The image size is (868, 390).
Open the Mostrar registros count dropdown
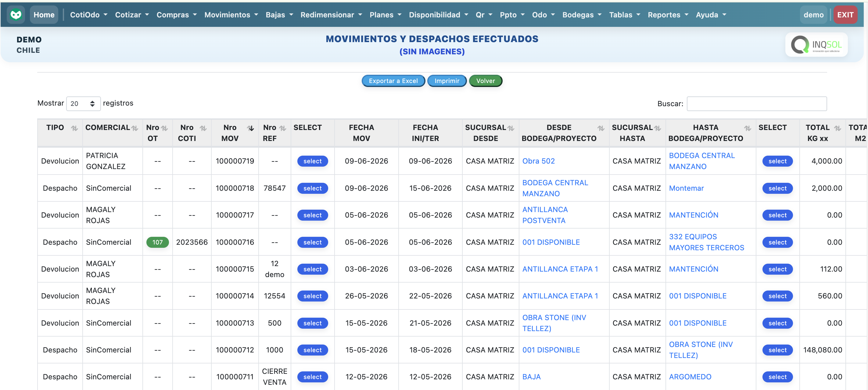tap(83, 103)
